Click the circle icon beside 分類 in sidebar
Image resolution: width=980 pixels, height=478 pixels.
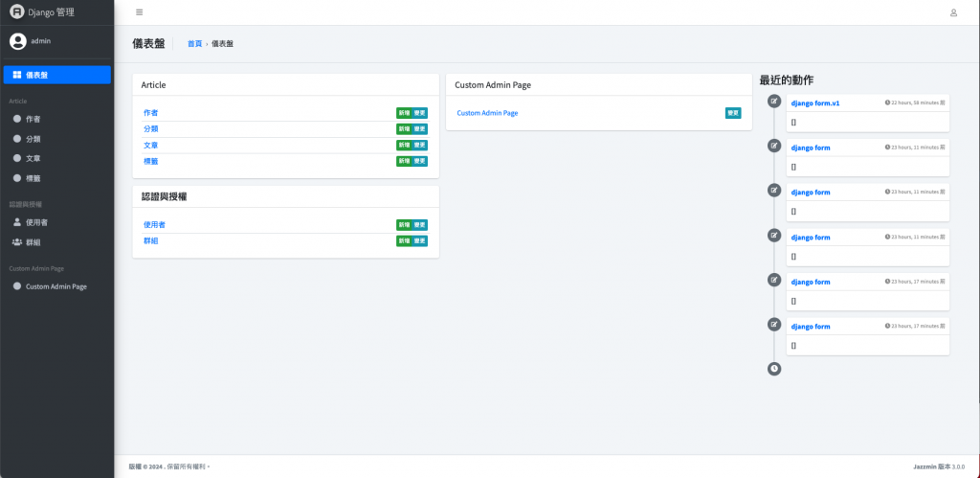coord(17,139)
